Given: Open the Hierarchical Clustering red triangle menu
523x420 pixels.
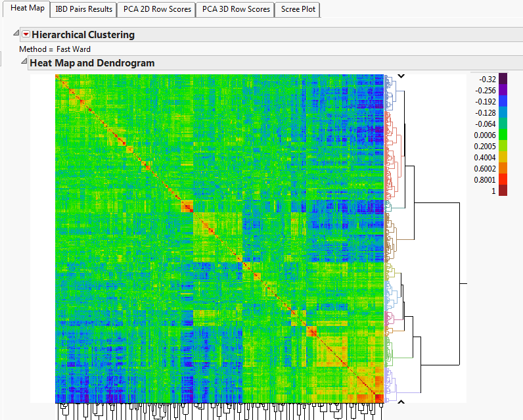Looking at the screenshot, I should click(26, 34).
